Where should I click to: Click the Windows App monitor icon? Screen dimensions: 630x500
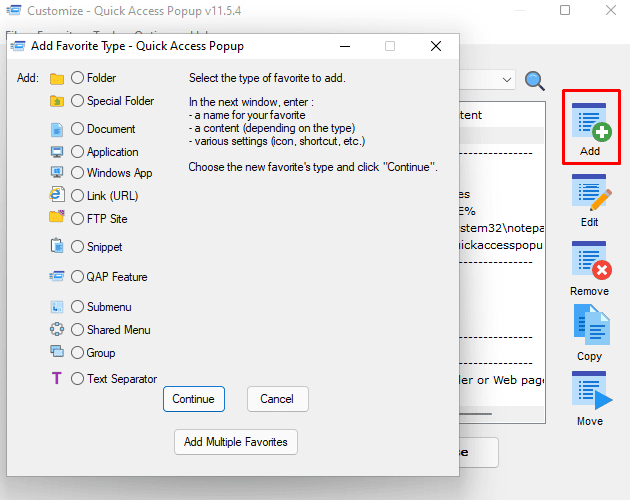pos(57,172)
